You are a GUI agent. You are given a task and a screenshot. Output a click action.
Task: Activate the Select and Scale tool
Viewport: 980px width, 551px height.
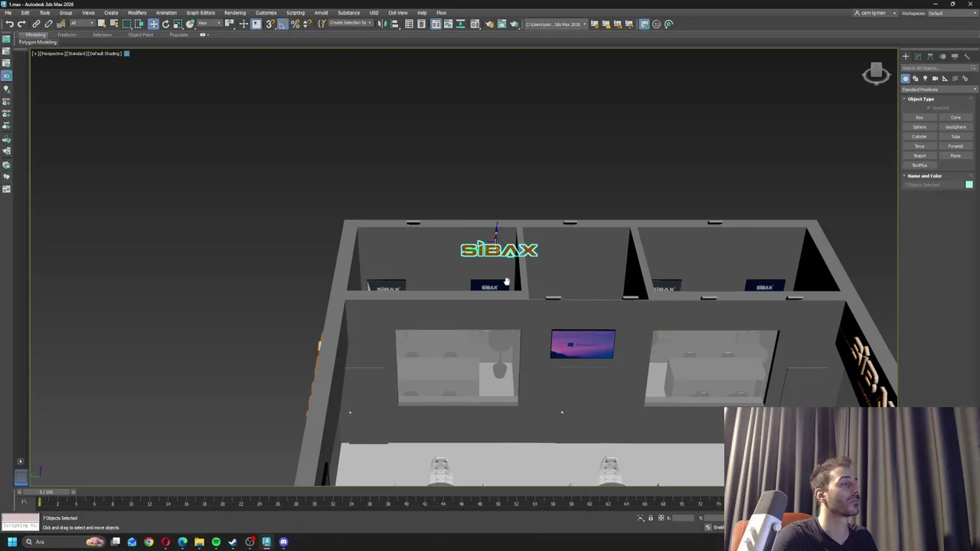[178, 24]
